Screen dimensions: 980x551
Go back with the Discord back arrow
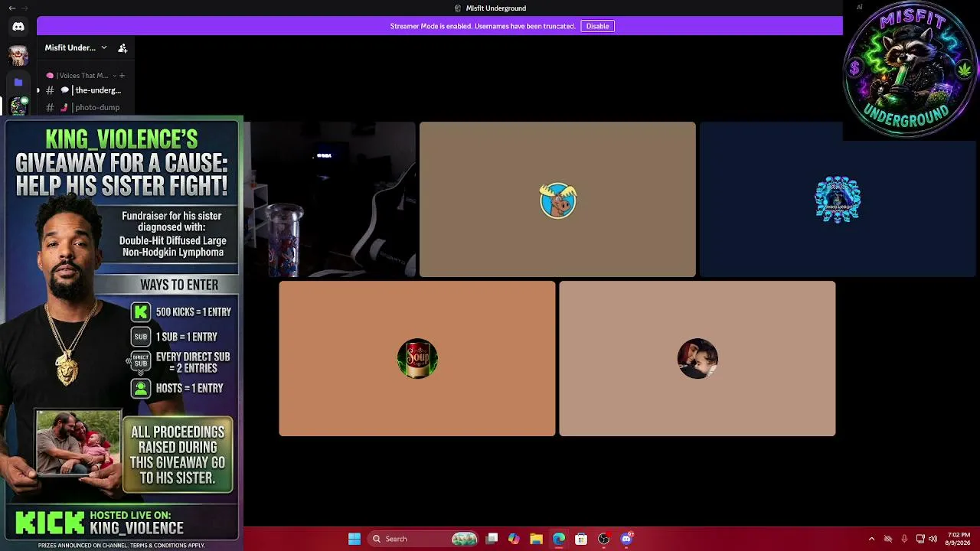click(11, 8)
